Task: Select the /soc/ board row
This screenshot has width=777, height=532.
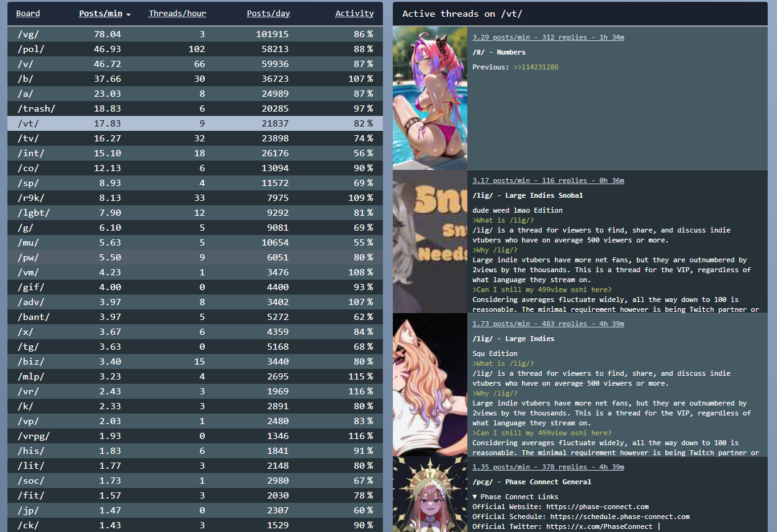Action: pos(195,481)
